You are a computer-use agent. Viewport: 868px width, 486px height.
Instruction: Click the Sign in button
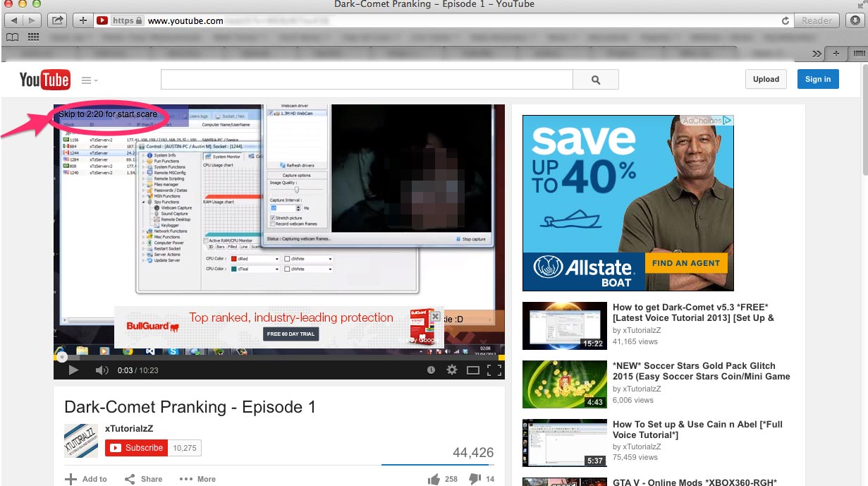click(x=818, y=79)
